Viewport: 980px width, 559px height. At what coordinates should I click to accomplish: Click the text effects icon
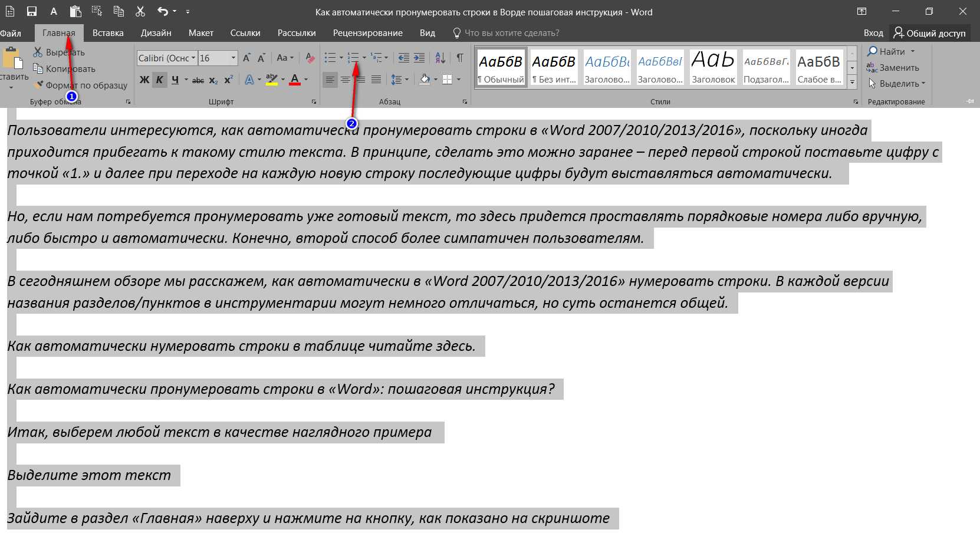[x=249, y=80]
